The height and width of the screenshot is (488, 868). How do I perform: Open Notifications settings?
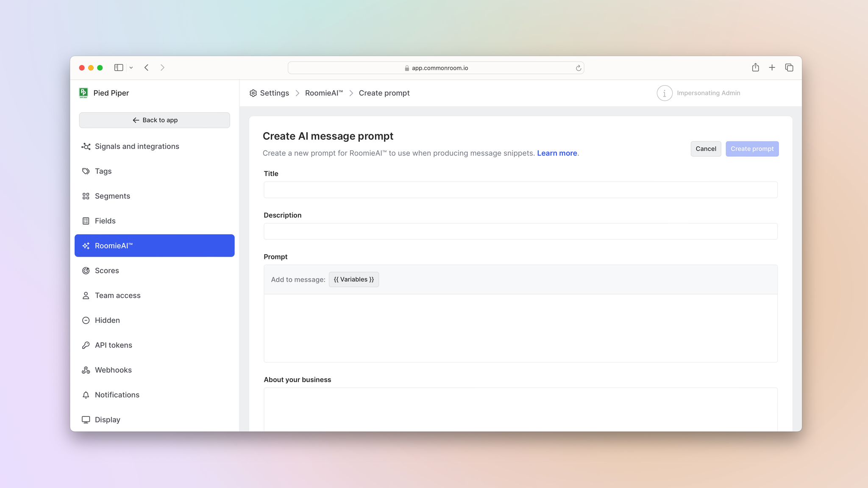(x=155, y=395)
